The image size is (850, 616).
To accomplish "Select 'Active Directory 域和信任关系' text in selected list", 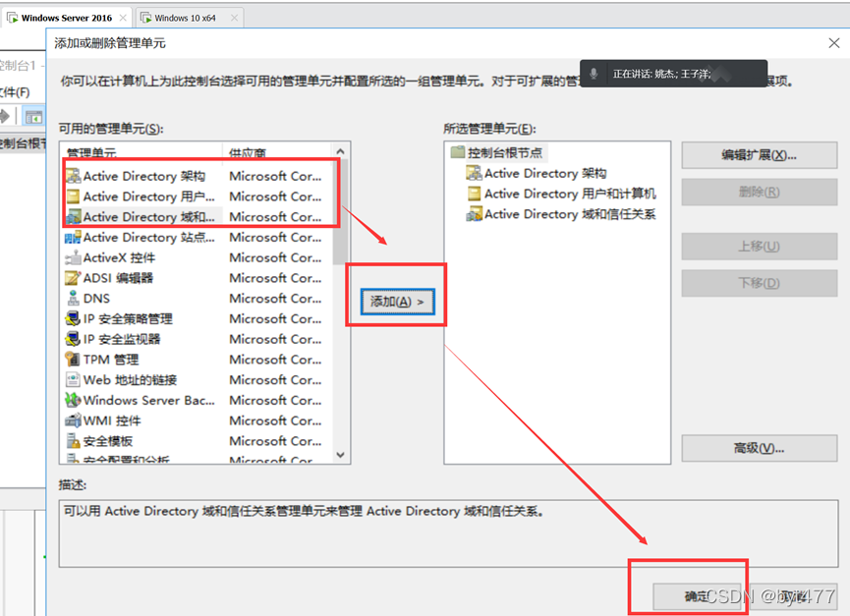I will (570, 214).
